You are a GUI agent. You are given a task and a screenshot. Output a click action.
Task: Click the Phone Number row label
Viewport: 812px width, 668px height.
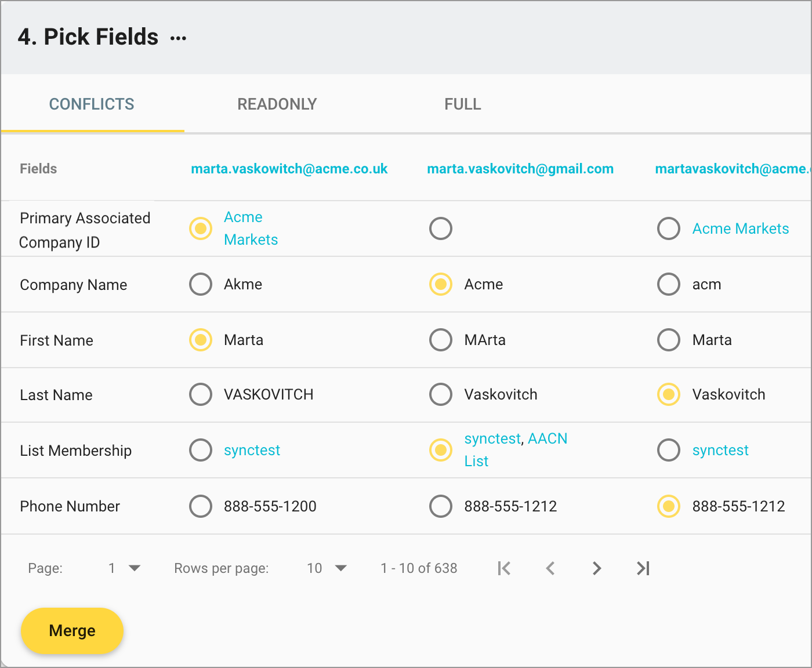[70, 506]
